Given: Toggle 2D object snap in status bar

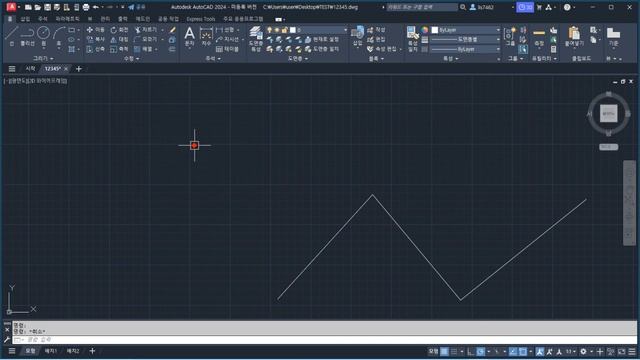Looking at the screenshot, I should click(x=522, y=351).
